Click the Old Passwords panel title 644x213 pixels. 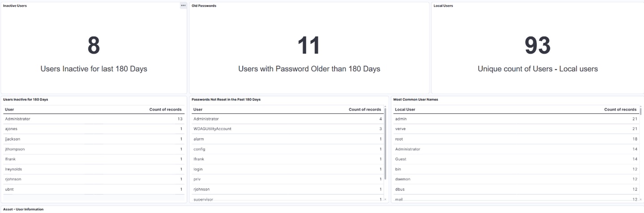click(204, 6)
